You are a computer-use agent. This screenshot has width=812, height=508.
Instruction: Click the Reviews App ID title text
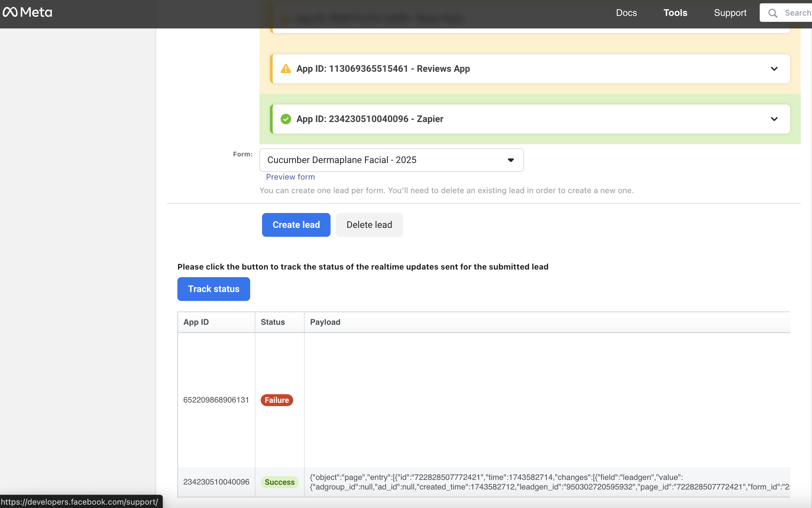tap(383, 68)
